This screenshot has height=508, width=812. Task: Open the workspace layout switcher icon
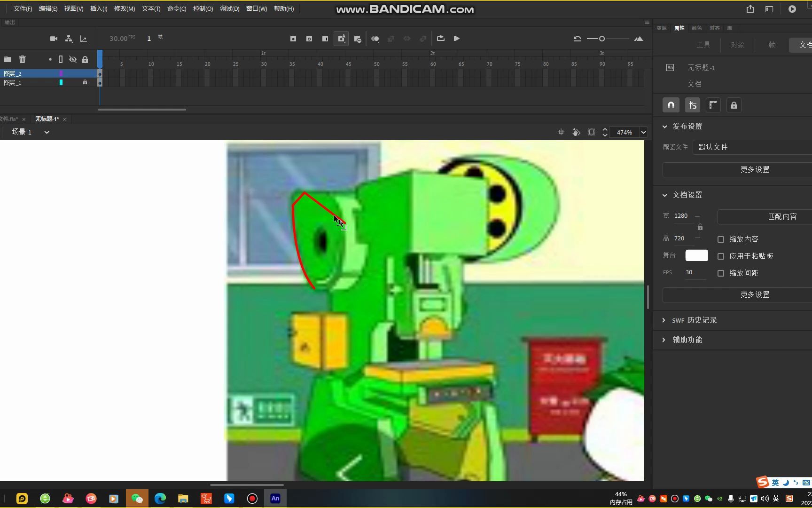[769, 9]
